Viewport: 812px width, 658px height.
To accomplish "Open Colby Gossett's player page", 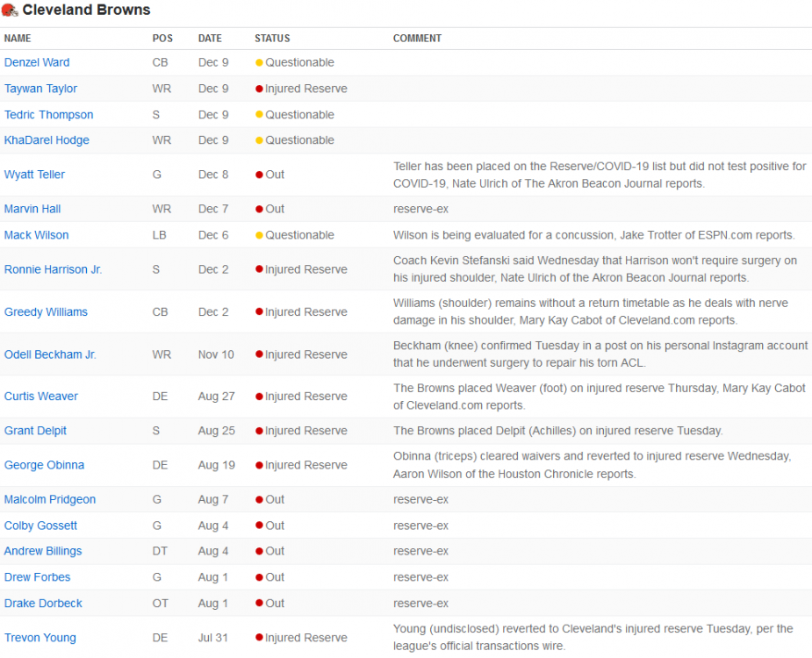I will 40,526.
